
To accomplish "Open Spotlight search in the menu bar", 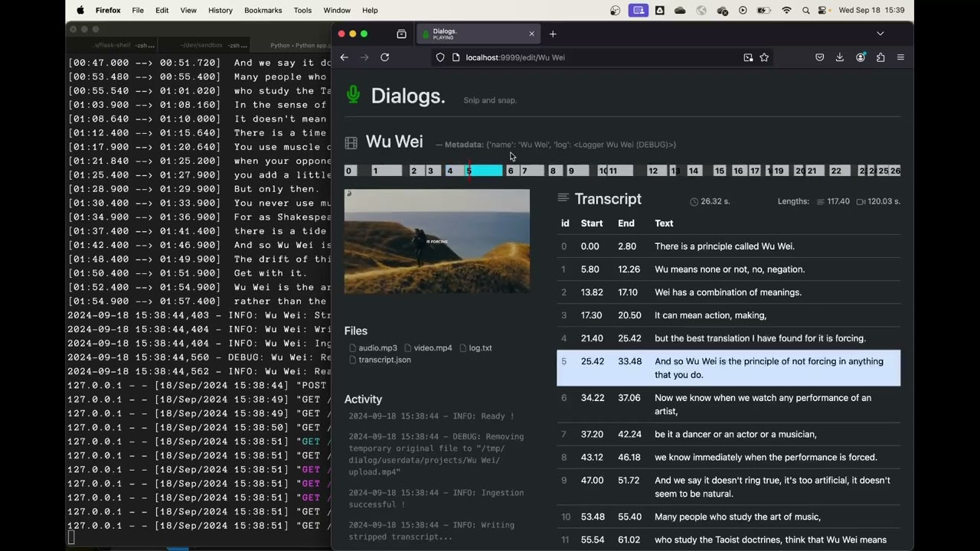I will click(806, 10).
